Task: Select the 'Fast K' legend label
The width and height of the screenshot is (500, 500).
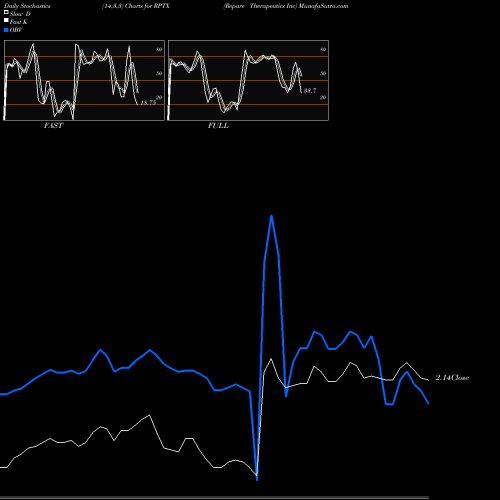Action: click(x=19, y=22)
